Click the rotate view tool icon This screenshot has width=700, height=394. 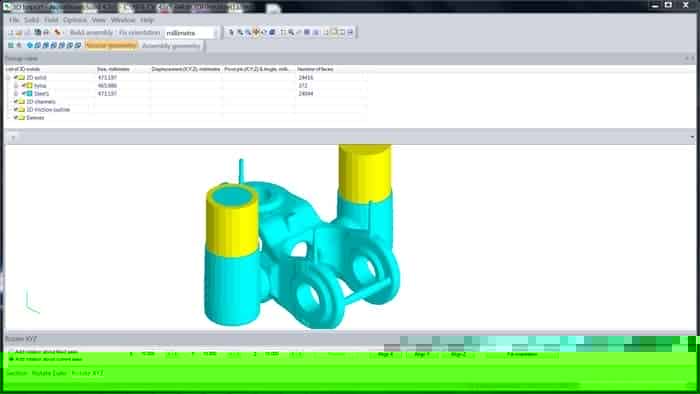coord(264,32)
